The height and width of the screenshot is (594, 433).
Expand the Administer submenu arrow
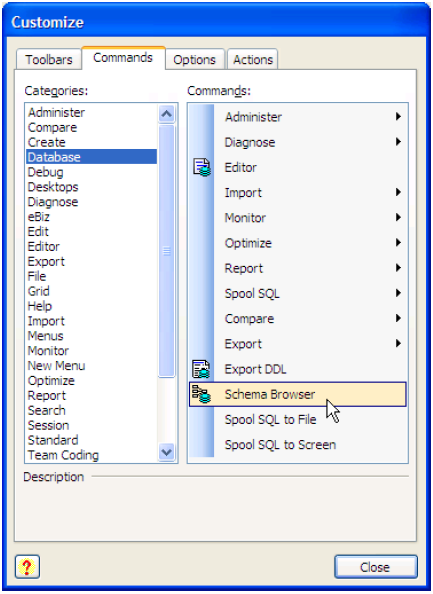tap(398, 116)
